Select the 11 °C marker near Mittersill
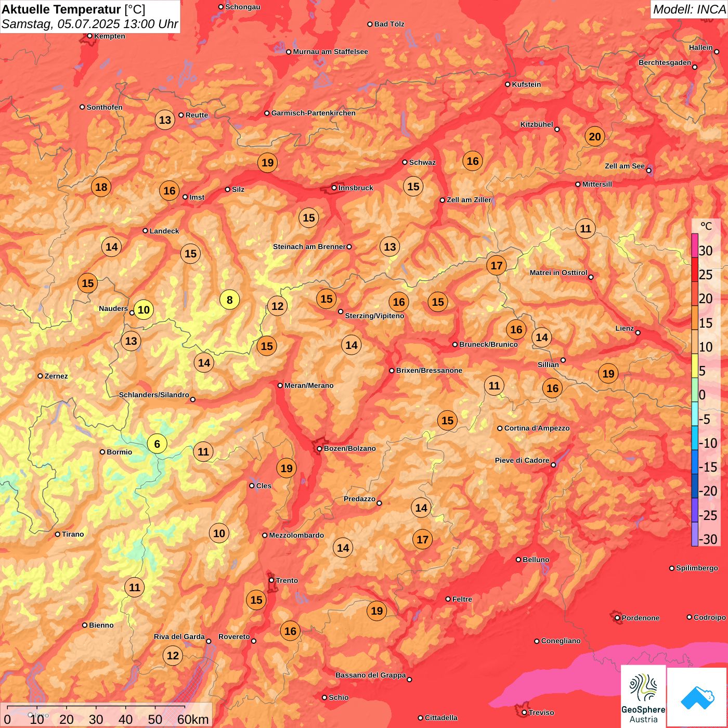The image size is (728, 728). pyautogui.click(x=586, y=229)
